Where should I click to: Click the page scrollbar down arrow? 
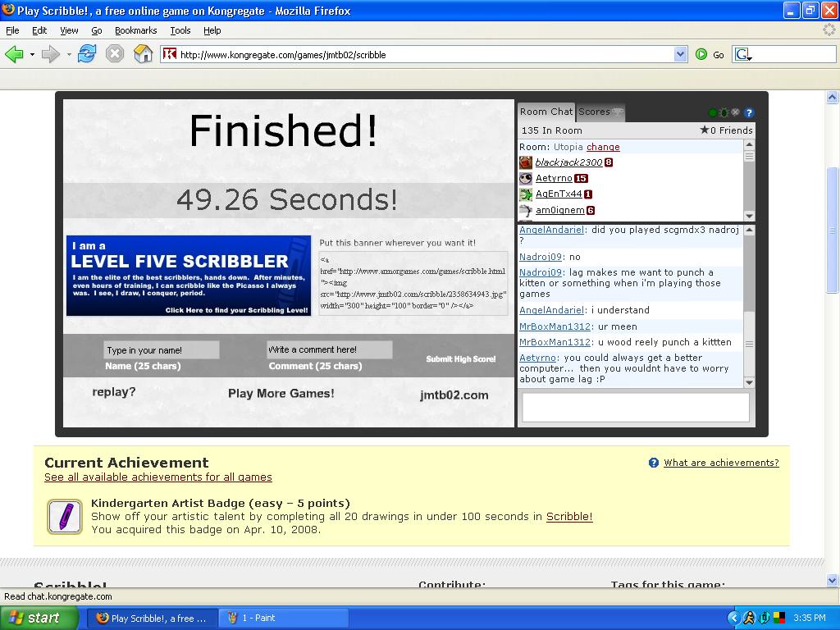pyautogui.click(x=832, y=580)
